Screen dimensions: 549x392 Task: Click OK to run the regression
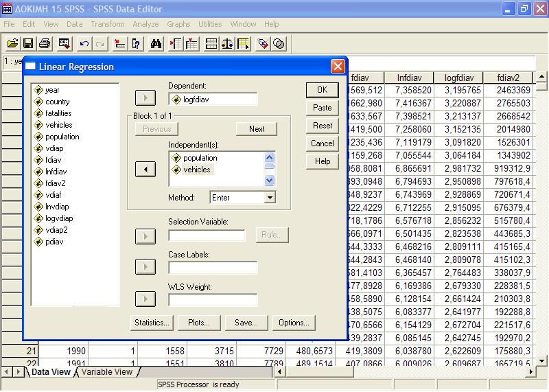[322, 90]
